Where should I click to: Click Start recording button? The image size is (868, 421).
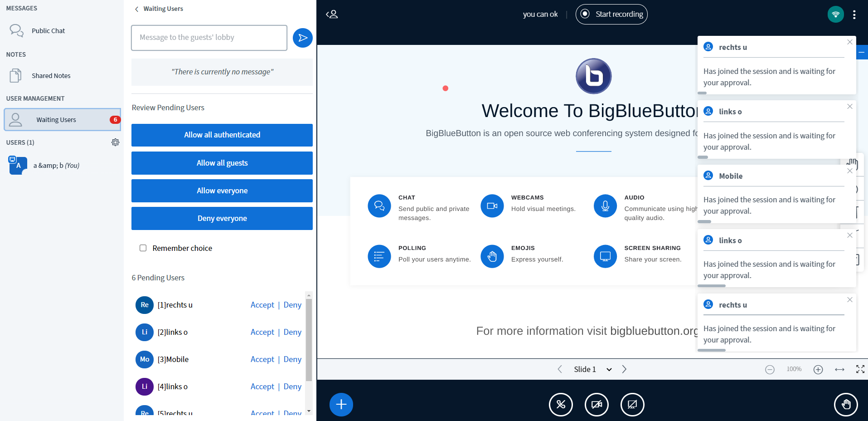pos(611,14)
